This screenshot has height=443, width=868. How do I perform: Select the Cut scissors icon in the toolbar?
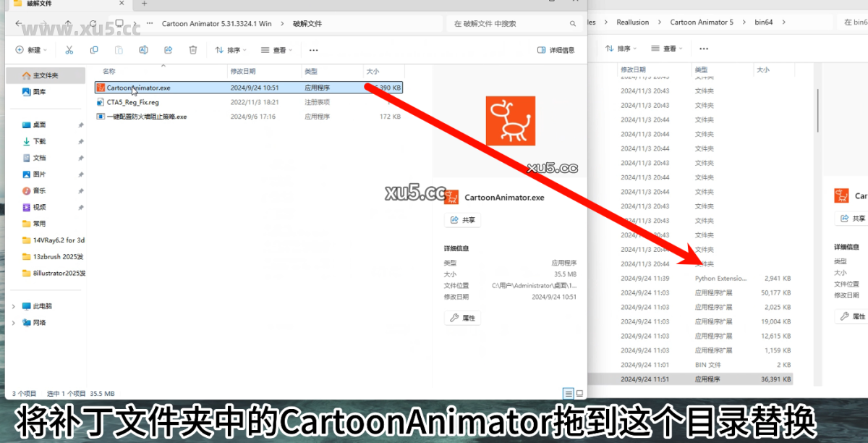coord(69,50)
